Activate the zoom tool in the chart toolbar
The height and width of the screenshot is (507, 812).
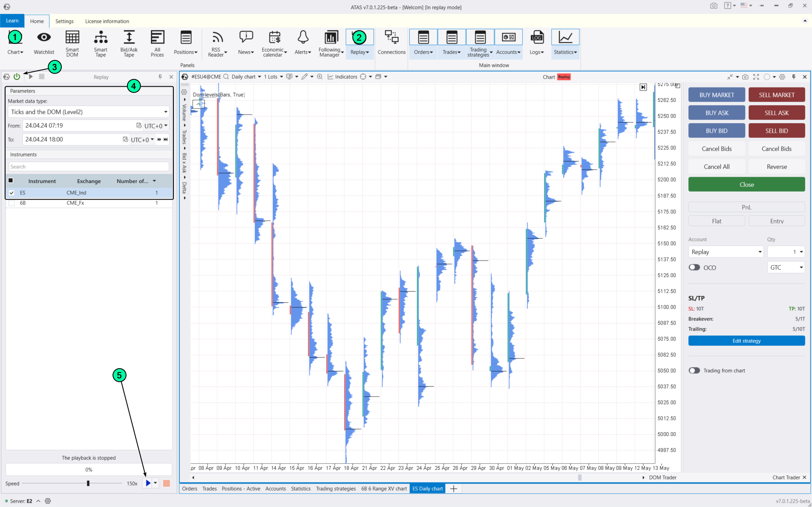(x=320, y=77)
